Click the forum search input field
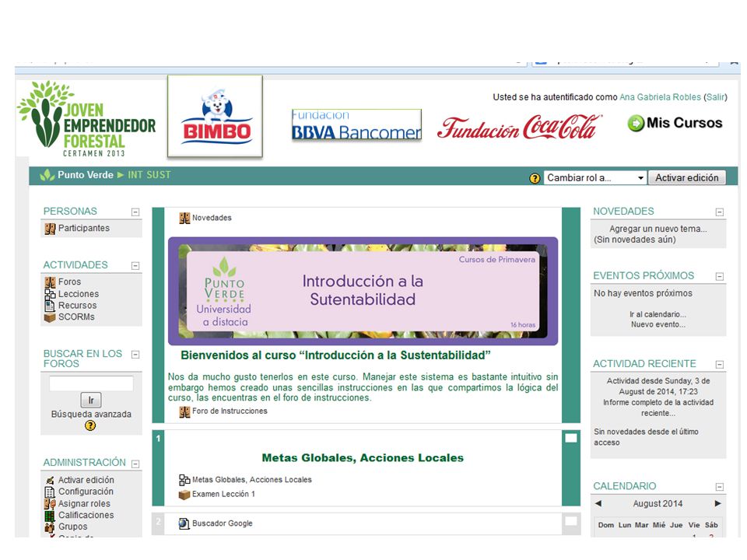 (91, 383)
